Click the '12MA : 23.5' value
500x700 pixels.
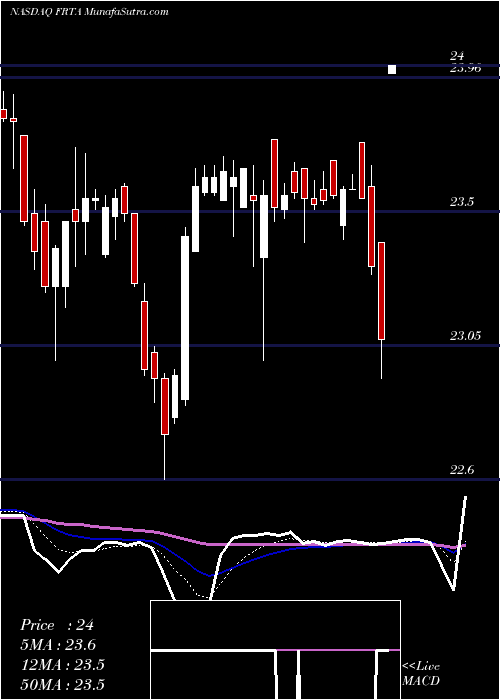(x=62, y=665)
